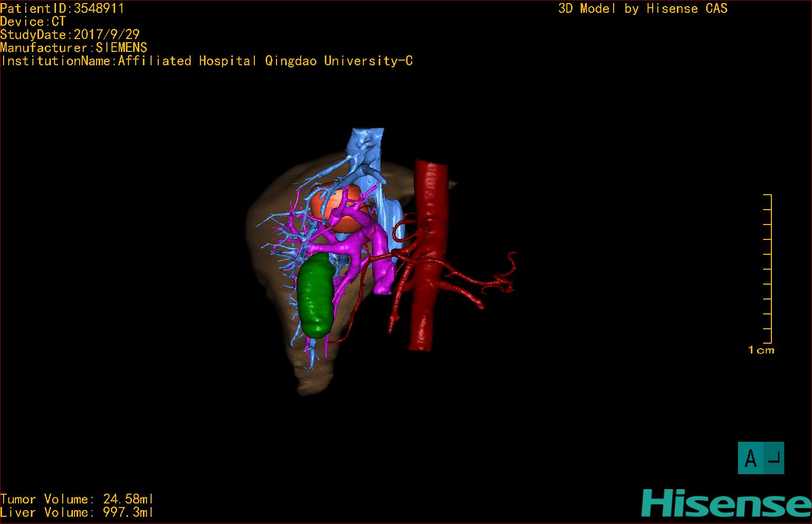812x524 pixels.
Task: Click the 1cm scale ruler
Action: tap(767, 269)
